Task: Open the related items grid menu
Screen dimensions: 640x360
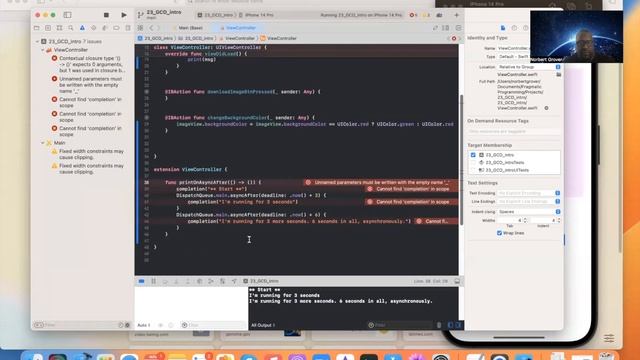Action: [140, 28]
